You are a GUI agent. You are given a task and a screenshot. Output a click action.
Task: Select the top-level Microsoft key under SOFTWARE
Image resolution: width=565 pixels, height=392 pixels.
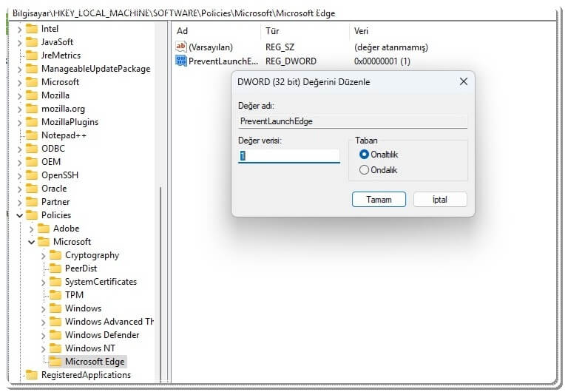point(60,82)
